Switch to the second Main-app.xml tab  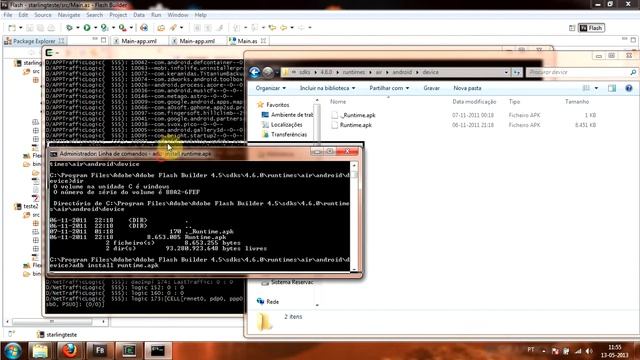pyautogui.click(x=197, y=41)
